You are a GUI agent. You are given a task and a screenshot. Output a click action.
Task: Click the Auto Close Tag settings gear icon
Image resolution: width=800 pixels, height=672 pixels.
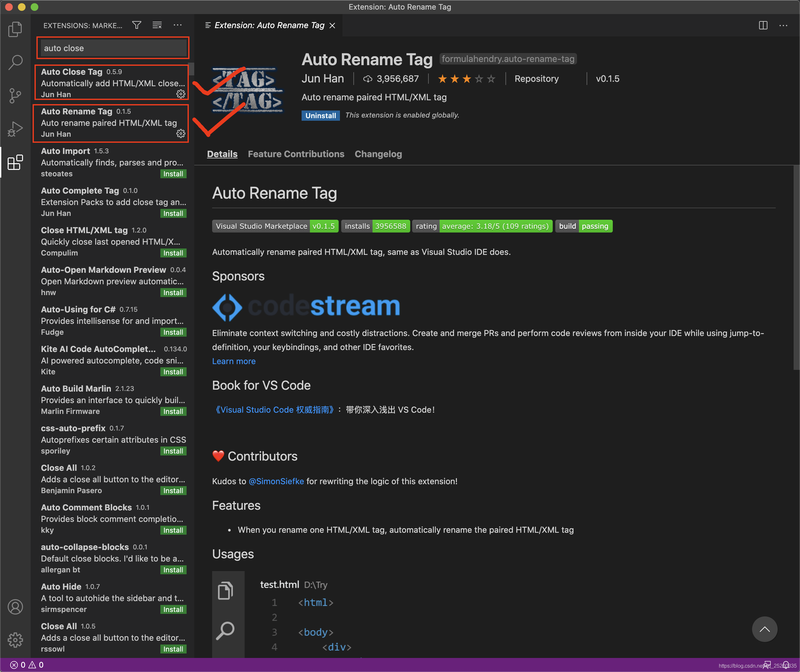(x=181, y=93)
